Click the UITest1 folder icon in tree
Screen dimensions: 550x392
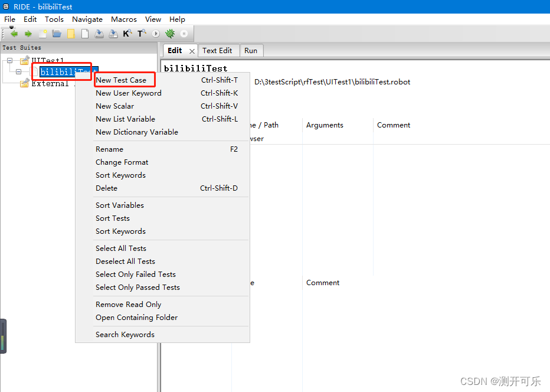pos(25,61)
